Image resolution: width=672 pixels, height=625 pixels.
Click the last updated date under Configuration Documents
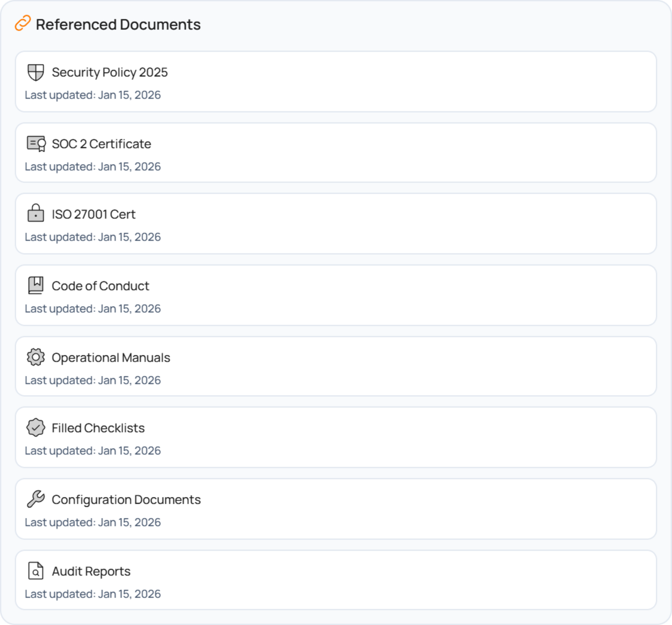coord(93,522)
